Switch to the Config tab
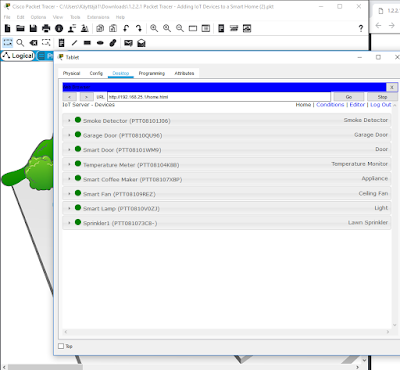 (96, 73)
